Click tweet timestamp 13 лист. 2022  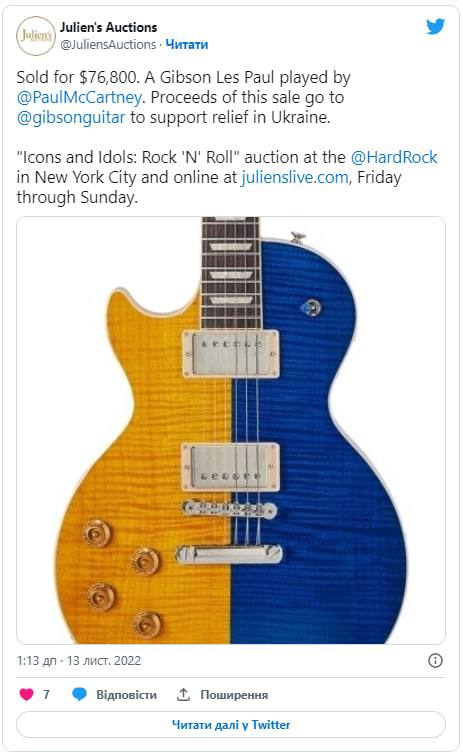[104, 660]
